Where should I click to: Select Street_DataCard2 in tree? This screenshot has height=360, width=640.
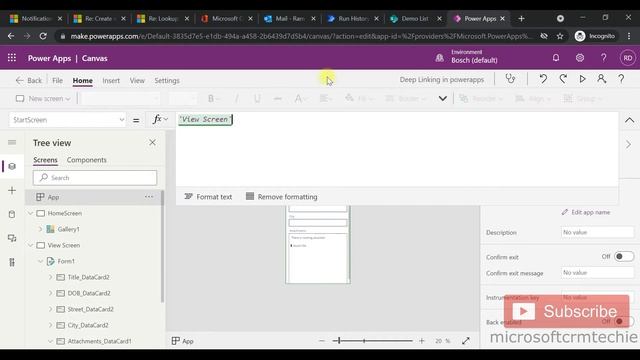91,309
